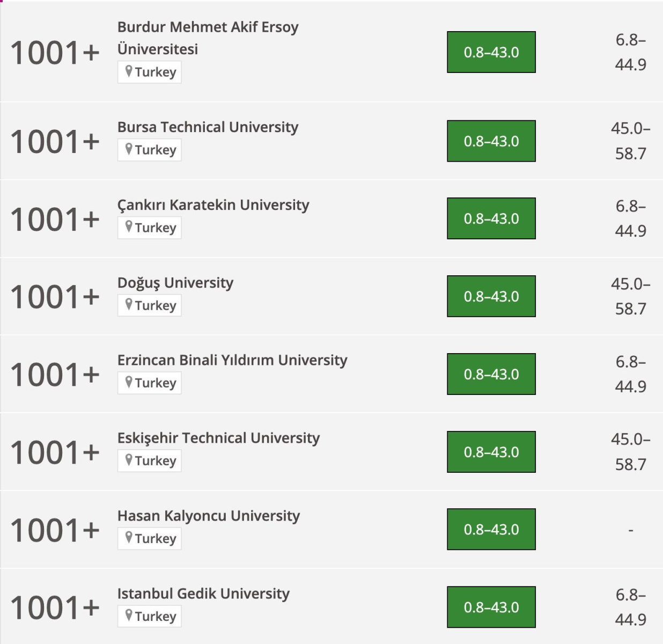The height and width of the screenshot is (644, 663).
Task: Click location pin icon under Erzincan Binali Yıldırım
Action: (x=129, y=382)
